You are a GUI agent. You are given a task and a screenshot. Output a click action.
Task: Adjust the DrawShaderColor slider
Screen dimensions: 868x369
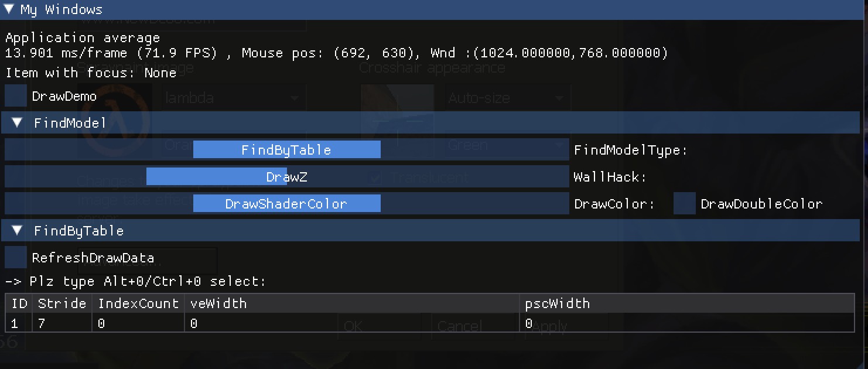[x=286, y=204]
